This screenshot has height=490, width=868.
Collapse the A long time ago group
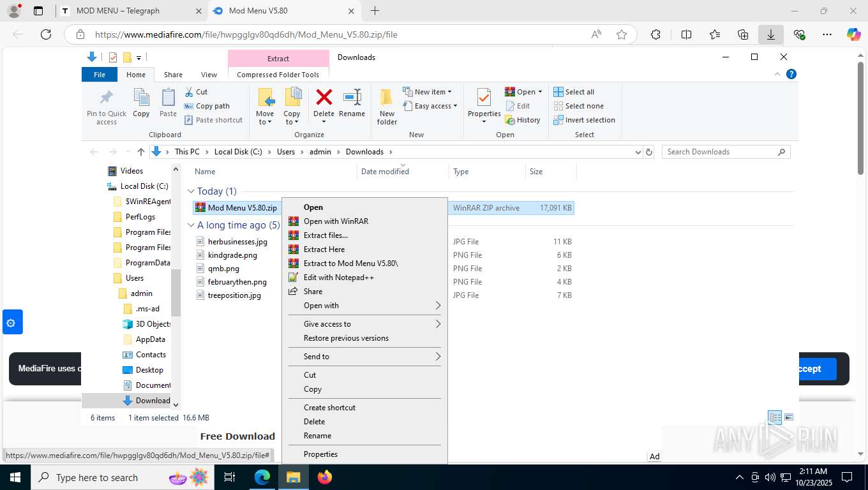[x=191, y=225]
